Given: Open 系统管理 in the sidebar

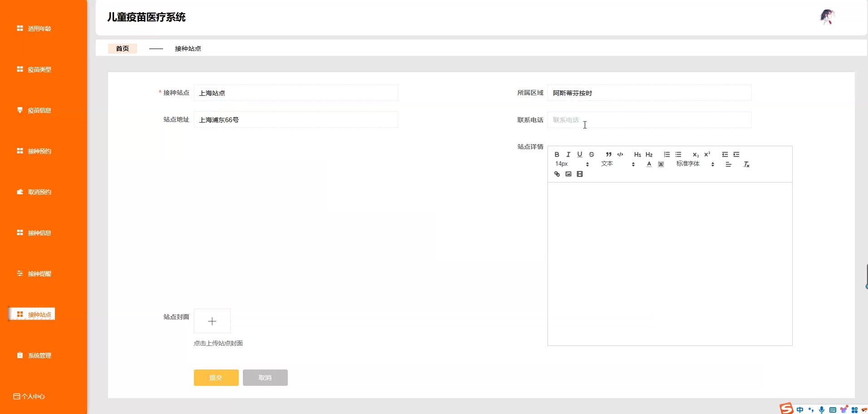Looking at the screenshot, I should point(34,355).
